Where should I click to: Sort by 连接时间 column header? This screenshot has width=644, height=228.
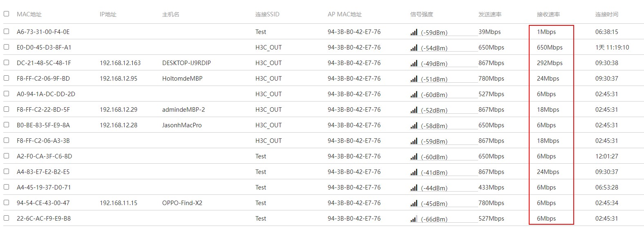point(606,14)
